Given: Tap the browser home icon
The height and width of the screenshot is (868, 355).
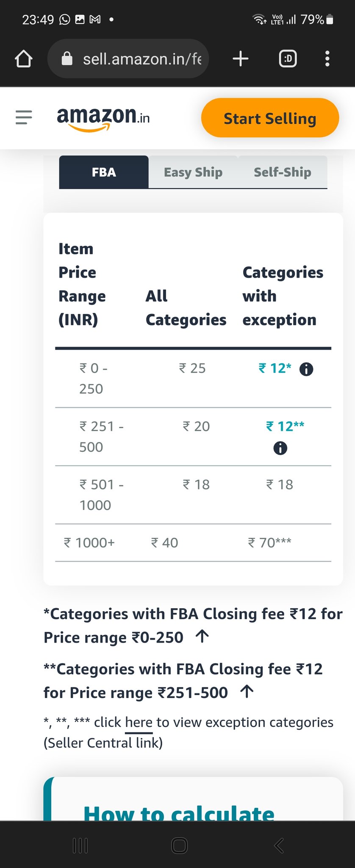Looking at the screenshot, I should (24, 59).
